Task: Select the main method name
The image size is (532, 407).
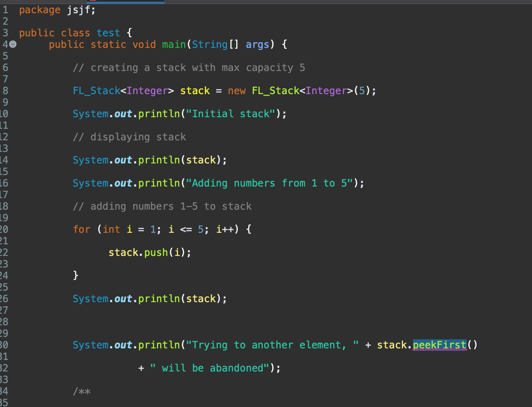Action: (x=173, y=44)
